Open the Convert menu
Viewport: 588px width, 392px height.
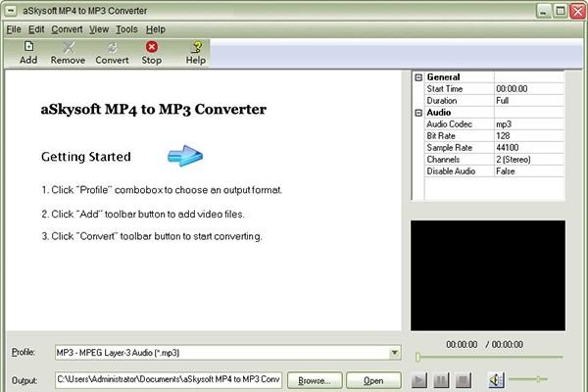67,29
